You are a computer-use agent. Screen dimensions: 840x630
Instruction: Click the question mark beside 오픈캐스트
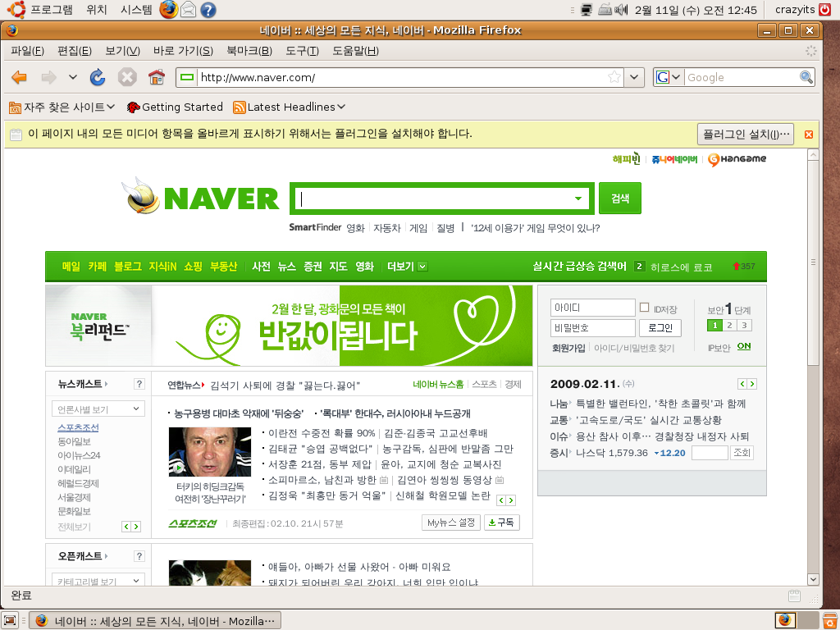[139, 556]
